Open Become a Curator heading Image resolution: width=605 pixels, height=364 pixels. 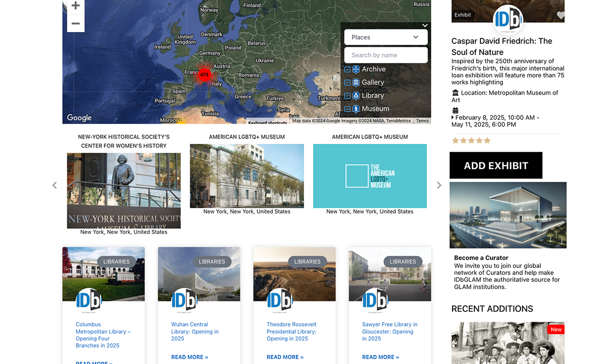[x=481, y=258]
